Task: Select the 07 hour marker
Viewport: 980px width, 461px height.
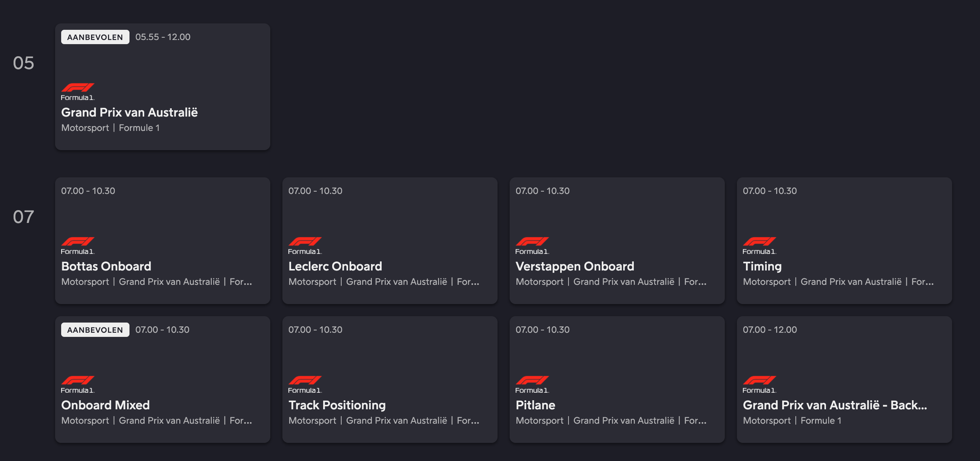Action: coord(23,217)
